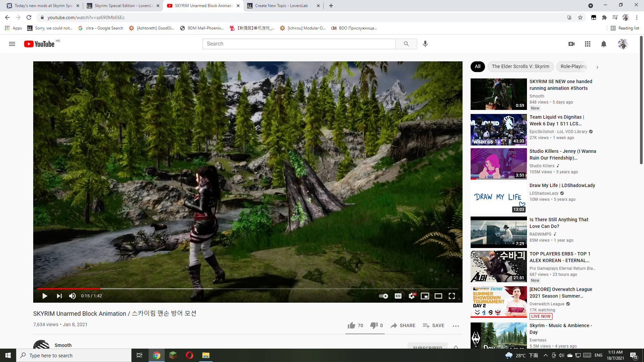Open the YouTube guide hamburger menu
This screenshot has height=362, width=644.
point(12,44)
